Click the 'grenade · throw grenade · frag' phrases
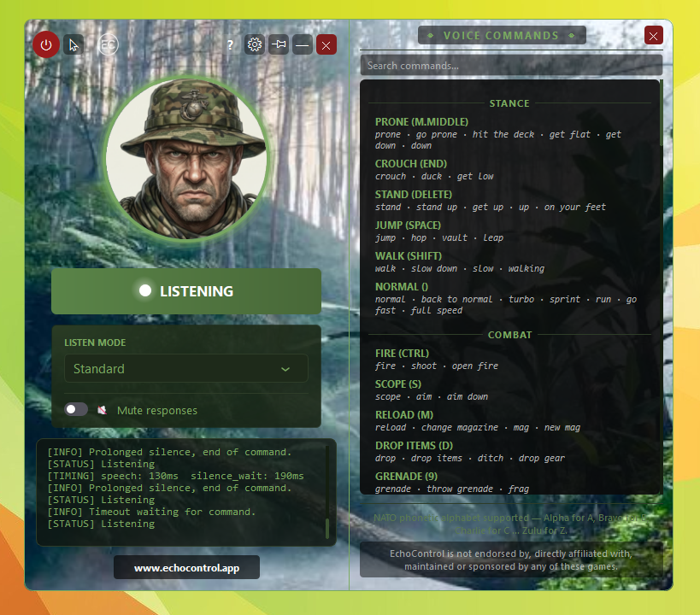 (452, 489)
